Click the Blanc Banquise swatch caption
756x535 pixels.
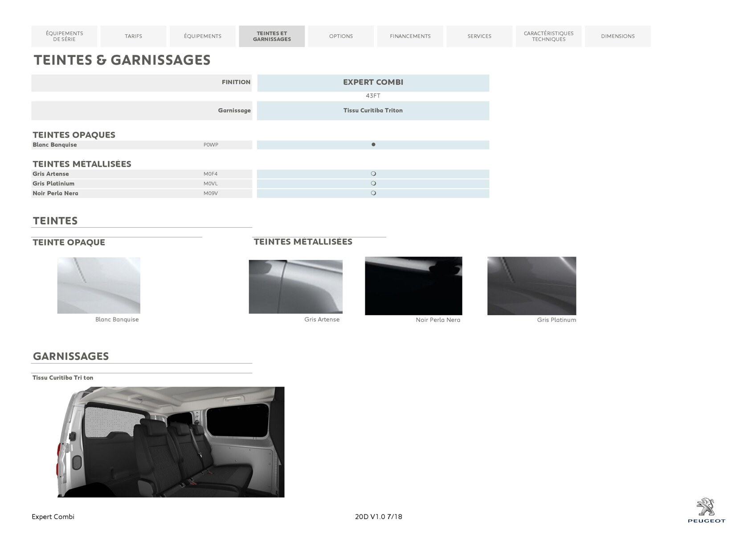pyautogui.click(x=117, y=320)
